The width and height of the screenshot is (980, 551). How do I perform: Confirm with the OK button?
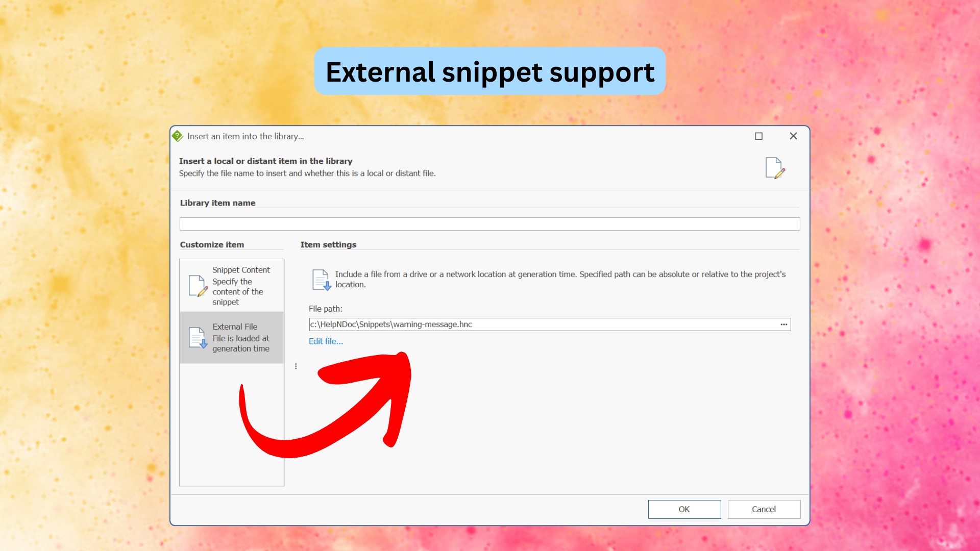click(684, 509)
